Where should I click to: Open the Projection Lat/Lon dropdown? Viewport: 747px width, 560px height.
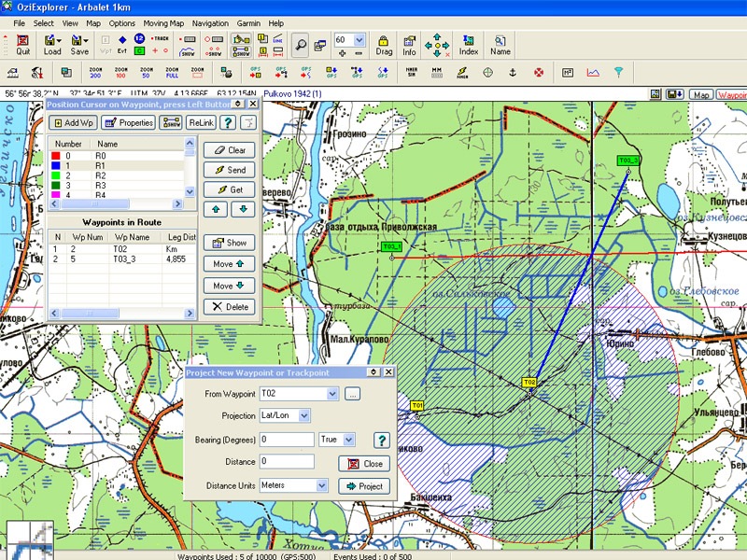(304, 416)
